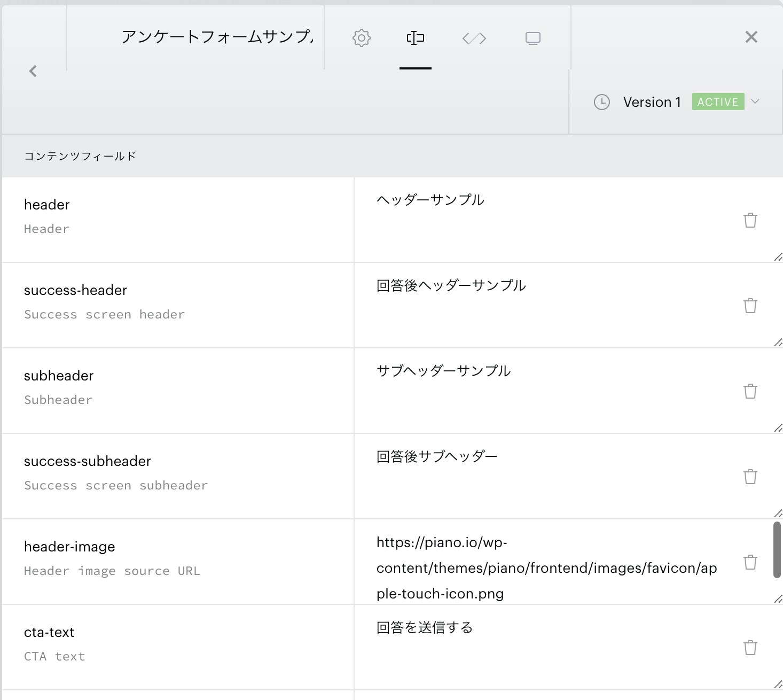The width and height of the screenshot is (783, 700).
Task: Open the code editor tab
Action: pos(474,38)
